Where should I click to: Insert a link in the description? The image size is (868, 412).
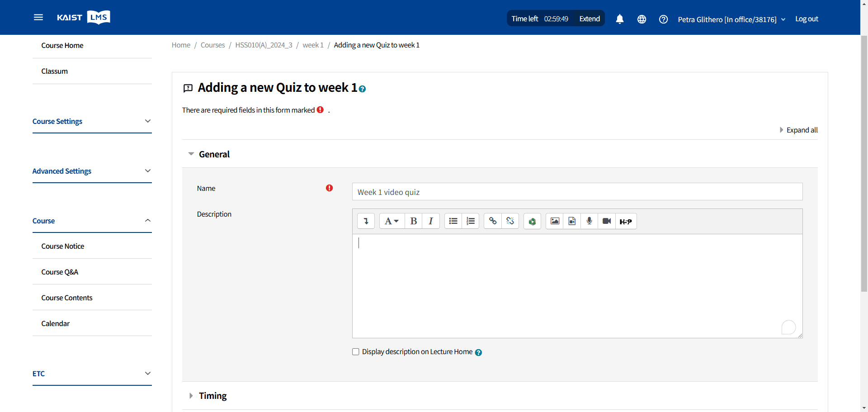click(493, 221)
